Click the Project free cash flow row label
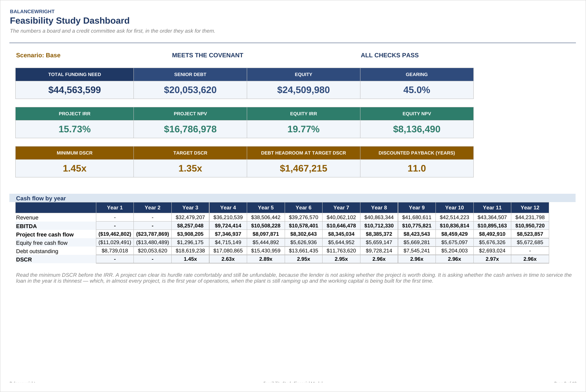The height and width of the screenshot is (392, 586). pos(45,234)
